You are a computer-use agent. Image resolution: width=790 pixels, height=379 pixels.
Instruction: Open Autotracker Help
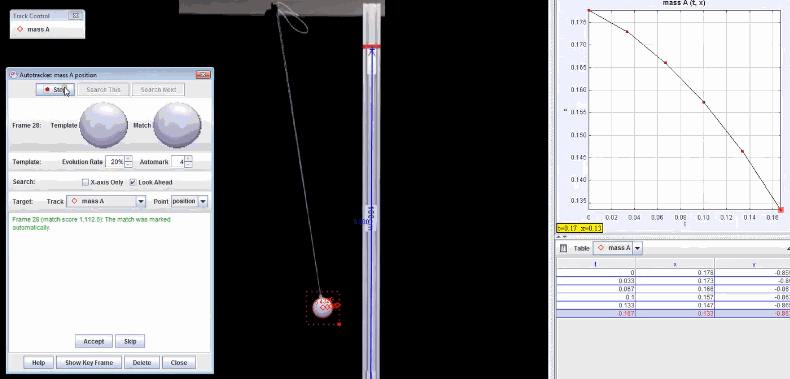pyautogui.click(x=38, y=362)
